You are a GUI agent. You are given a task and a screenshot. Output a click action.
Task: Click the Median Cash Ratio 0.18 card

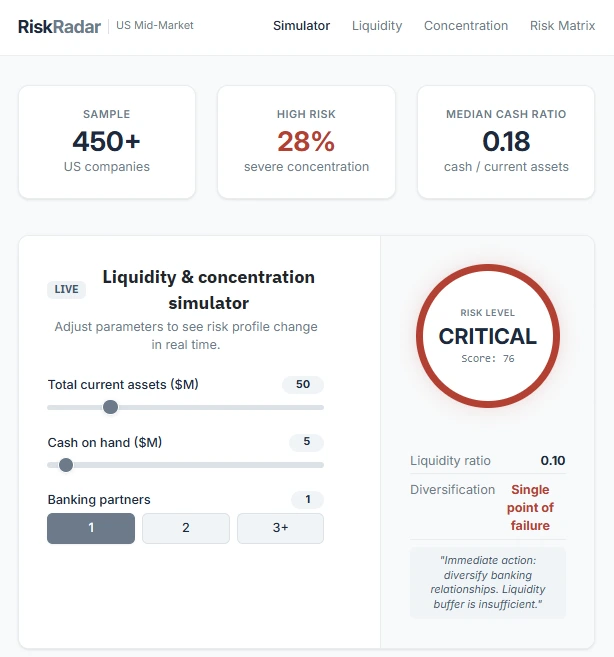tap(506, 142)
